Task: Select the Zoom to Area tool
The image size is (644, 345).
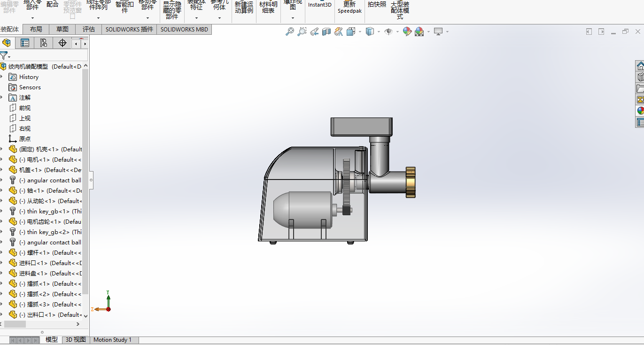Action: coord(302,31)
